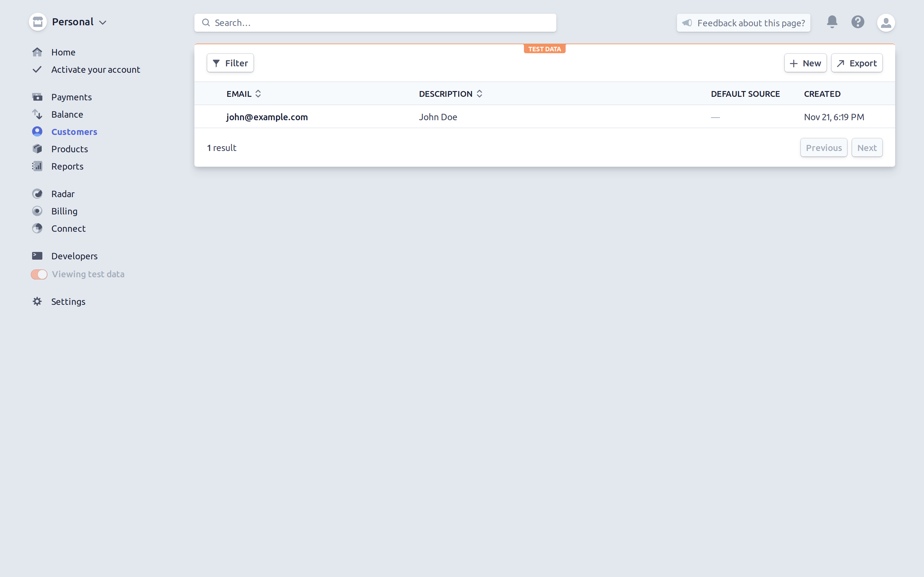Click the Radar icon in sidebar
924x577 pixels.
point(37,194)
